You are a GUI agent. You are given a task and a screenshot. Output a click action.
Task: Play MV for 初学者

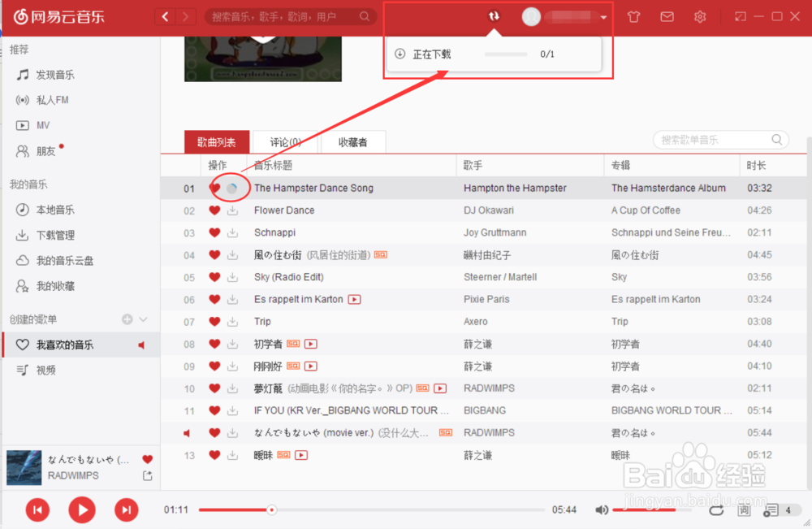pos(311,344)
